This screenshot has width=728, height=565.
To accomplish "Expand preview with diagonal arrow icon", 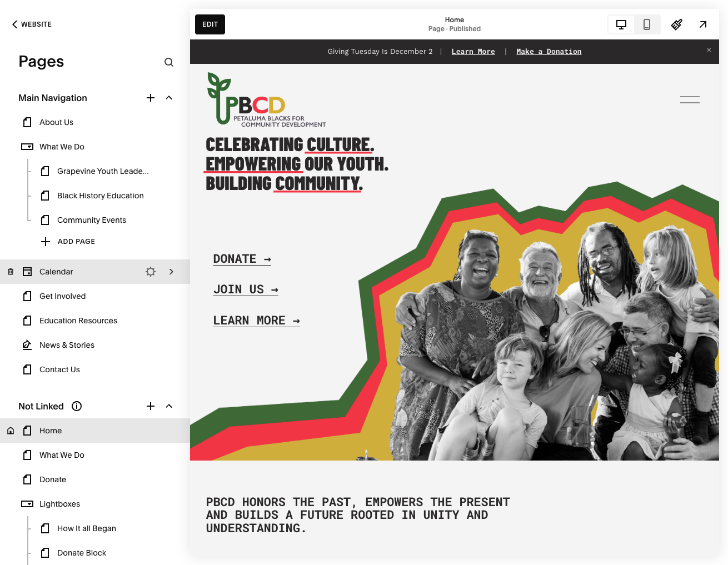I will [x=703, y=24].
